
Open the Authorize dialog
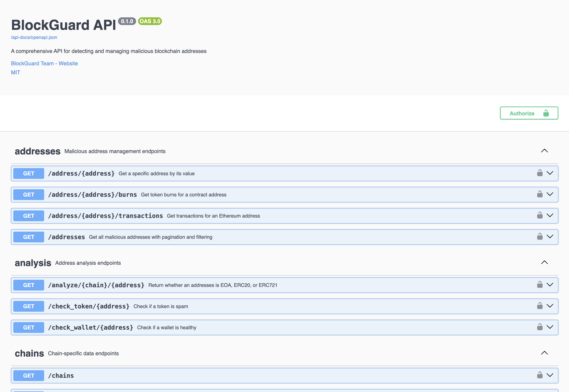tap(529, 113)
